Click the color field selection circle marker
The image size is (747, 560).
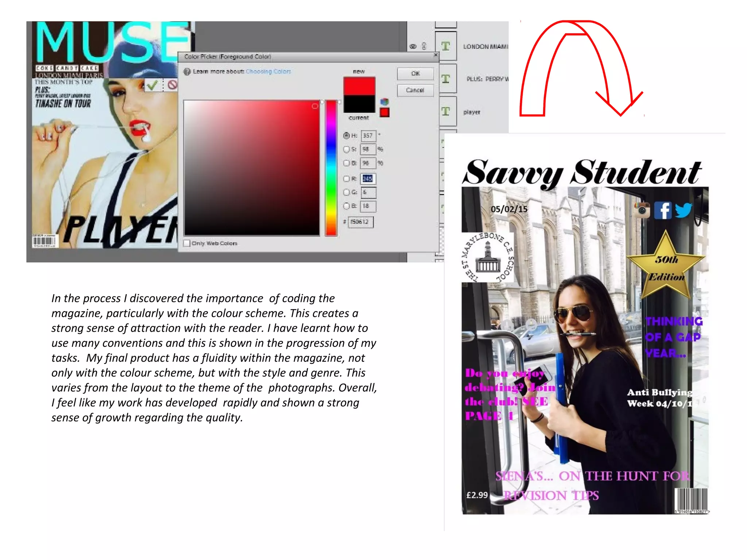pyautogui.click(x=315, y=106)
